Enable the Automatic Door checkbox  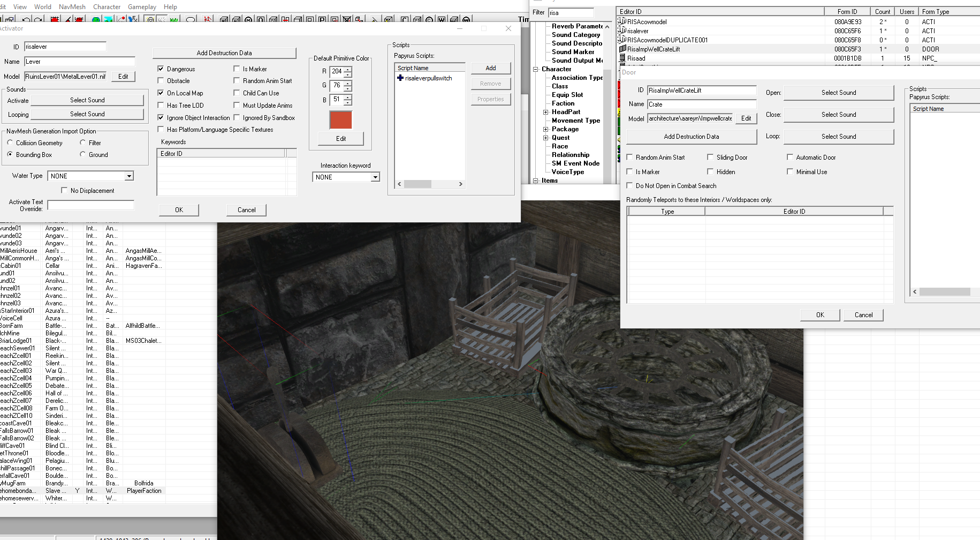coord(790,157)
